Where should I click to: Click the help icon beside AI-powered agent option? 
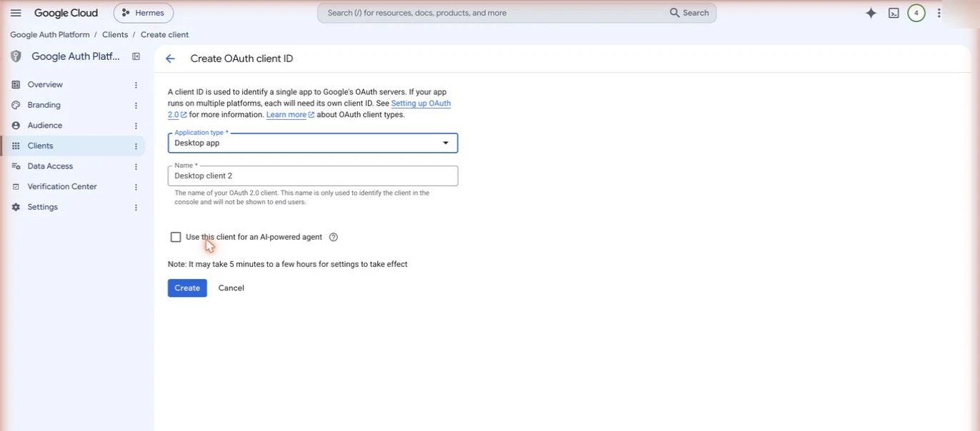pos(334,237)
